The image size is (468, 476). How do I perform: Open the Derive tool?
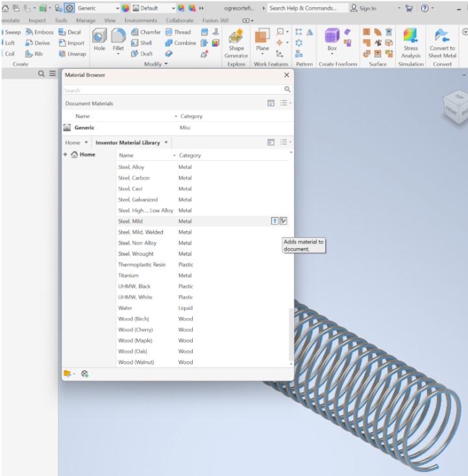[x=38, y=43]
